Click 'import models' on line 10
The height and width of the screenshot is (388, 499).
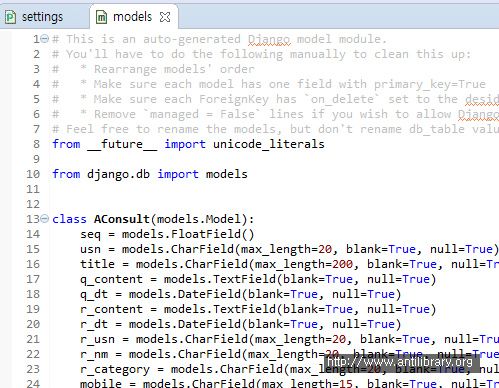[x=202, y=174]
